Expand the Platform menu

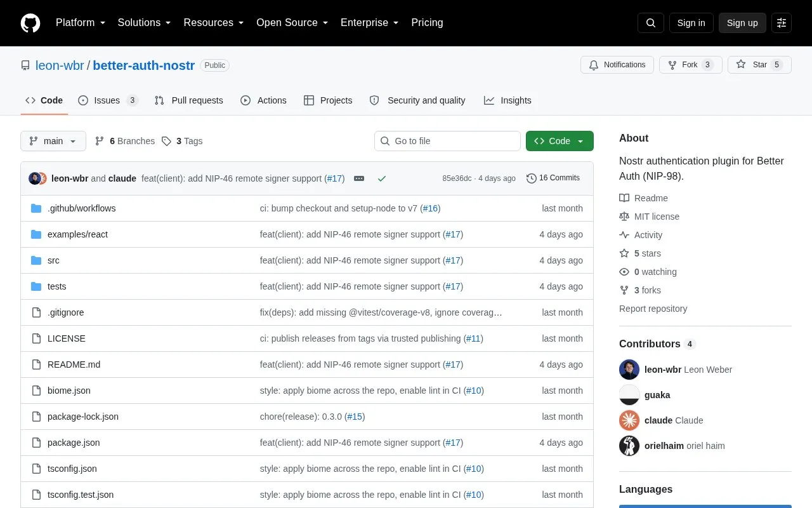coord(81,23)
